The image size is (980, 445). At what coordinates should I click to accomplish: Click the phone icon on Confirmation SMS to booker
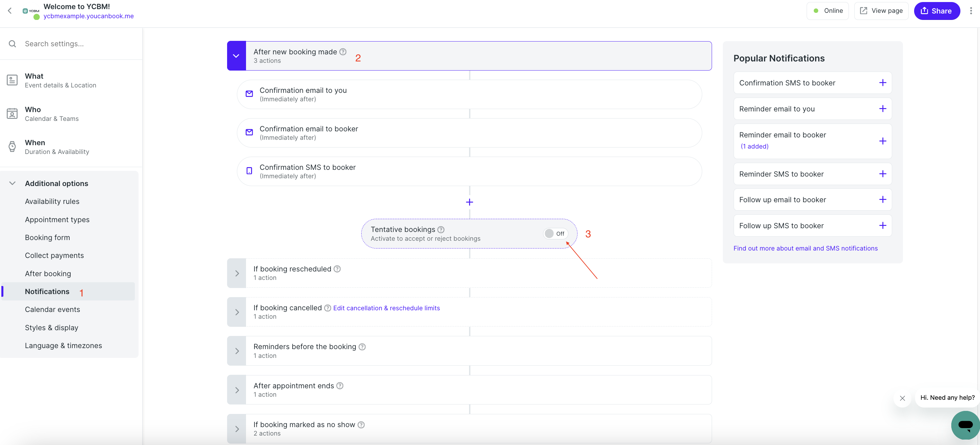249,171
